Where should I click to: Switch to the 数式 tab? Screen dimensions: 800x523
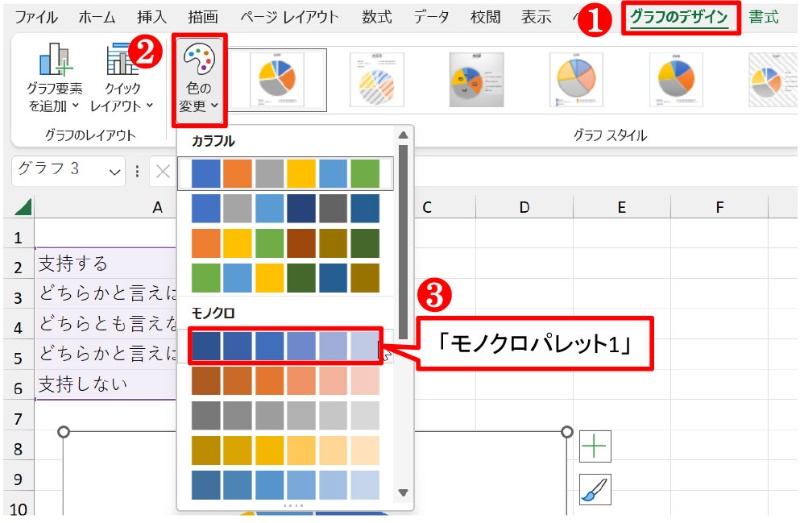coord(377,17)
